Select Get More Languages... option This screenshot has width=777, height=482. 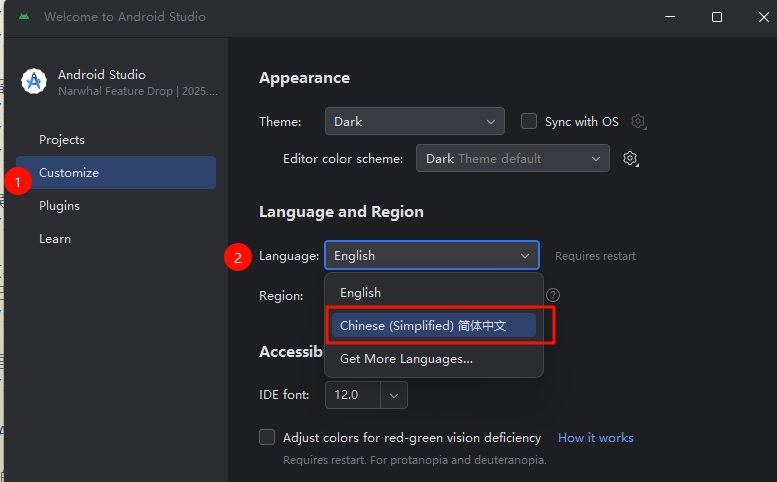click(434, 359)
